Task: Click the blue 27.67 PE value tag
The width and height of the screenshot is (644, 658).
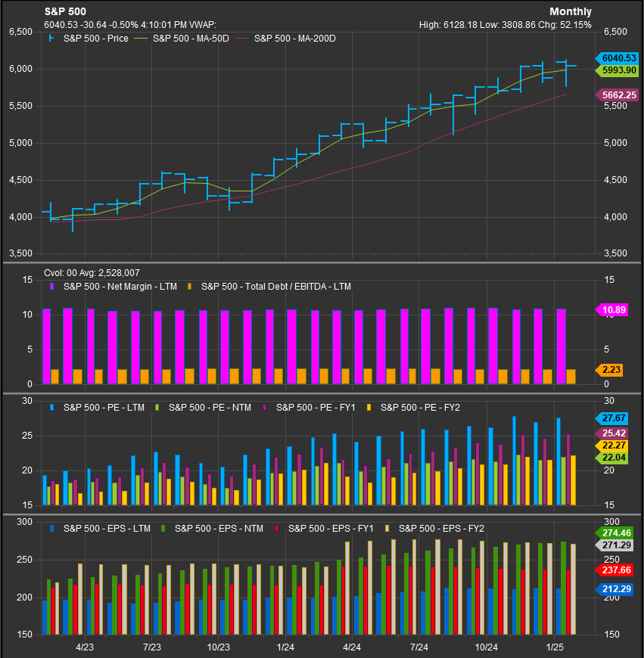Action: point(611,418)
